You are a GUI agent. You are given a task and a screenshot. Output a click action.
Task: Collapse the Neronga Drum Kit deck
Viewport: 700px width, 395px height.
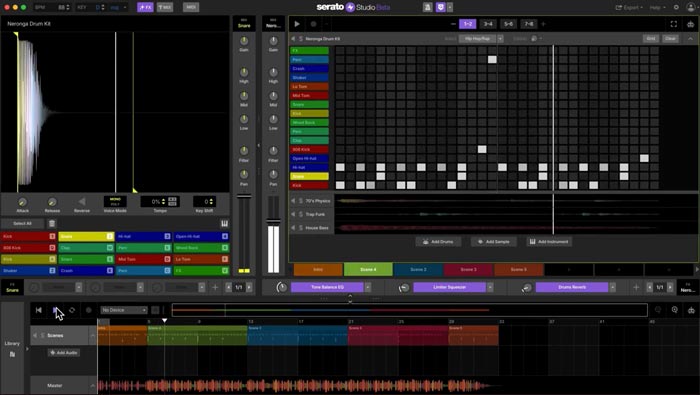pos(691,39)
